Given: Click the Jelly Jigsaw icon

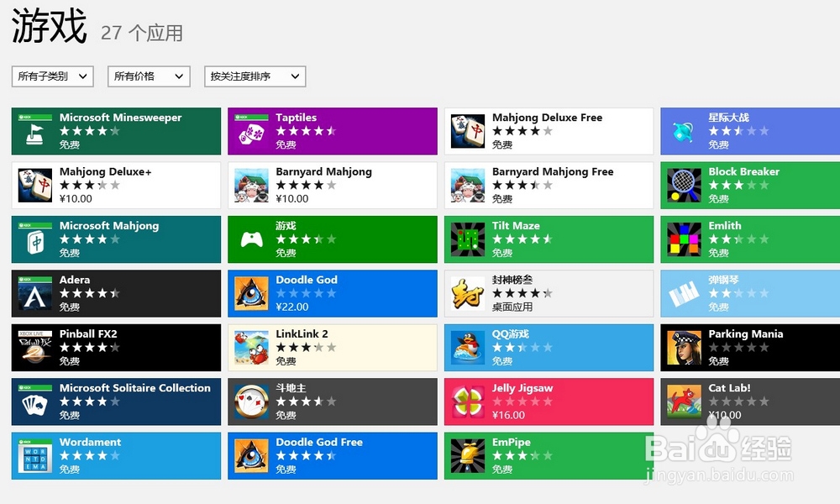Looking at the screenshot, I should tap(468, 402).
